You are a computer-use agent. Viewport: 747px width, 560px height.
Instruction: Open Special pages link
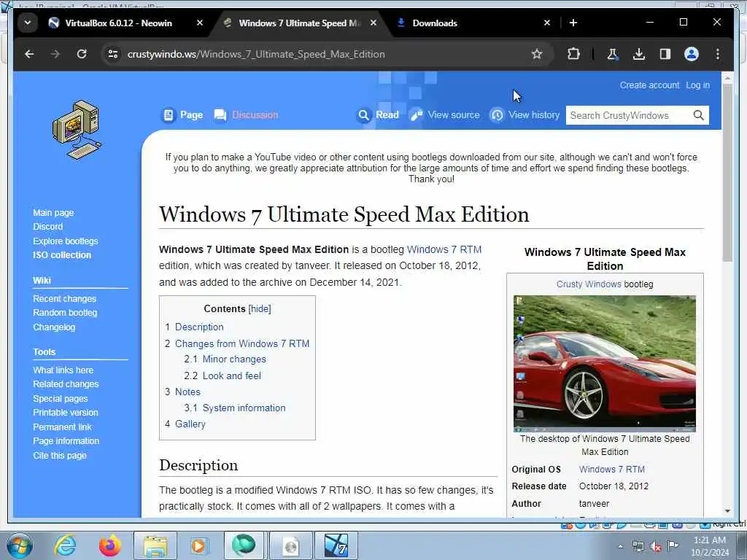pyautogui.click(x=60, y=399)
